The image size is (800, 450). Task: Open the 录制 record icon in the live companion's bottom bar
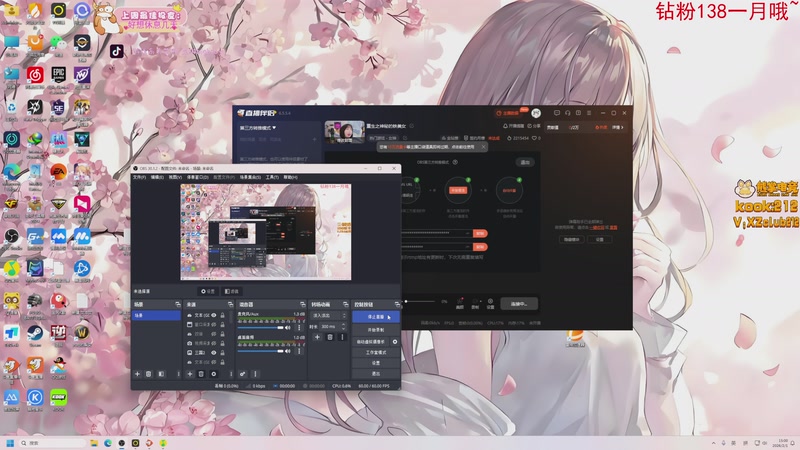click(475, 304)
